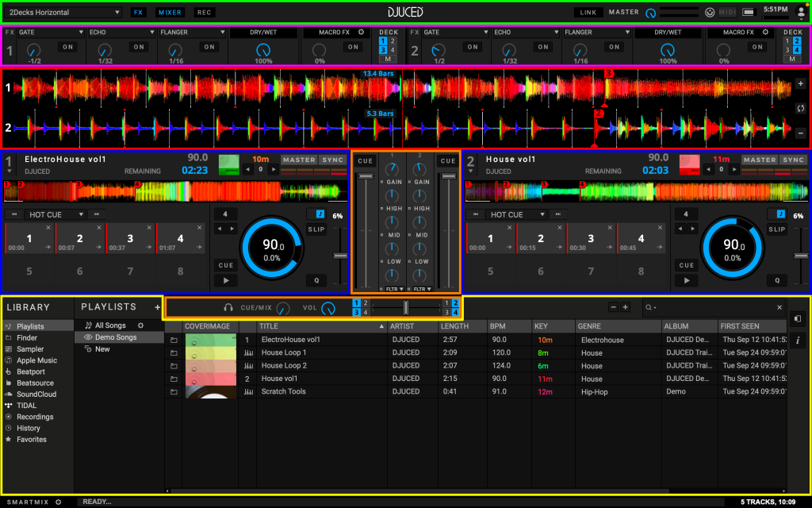Screen dimensions: 812x508
Task: Click the REC button in top bar
Action: pos(205,13)
